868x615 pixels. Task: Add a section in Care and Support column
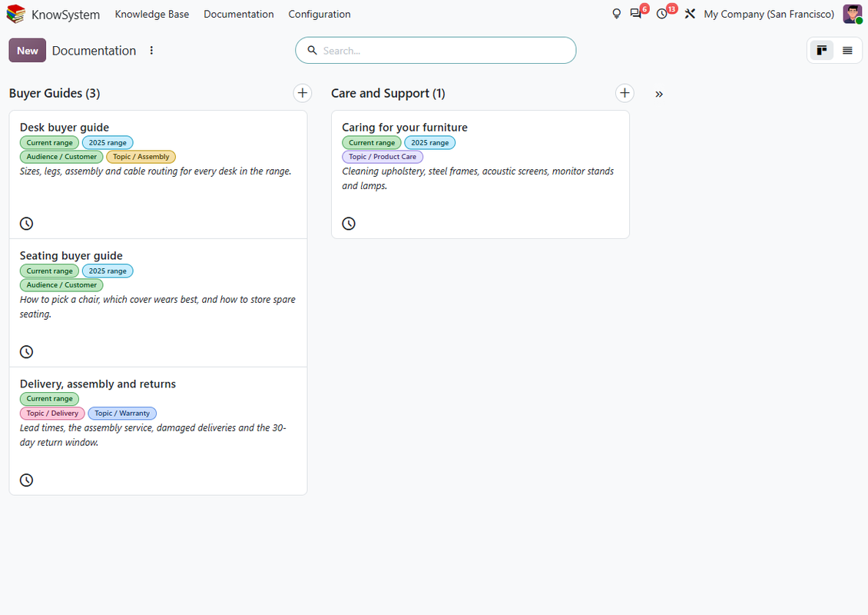pyautogui.click(x=624, y=93)
